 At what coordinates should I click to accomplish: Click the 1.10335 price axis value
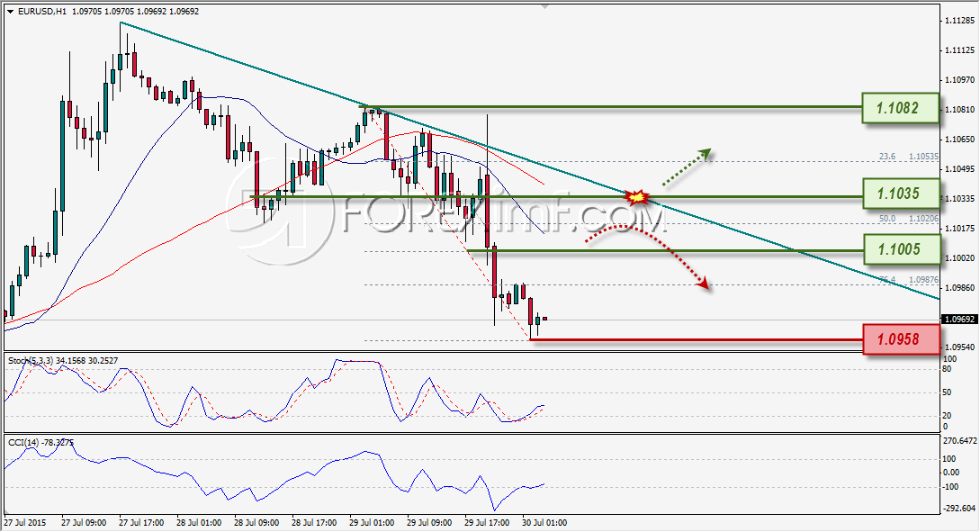[959, 199]
